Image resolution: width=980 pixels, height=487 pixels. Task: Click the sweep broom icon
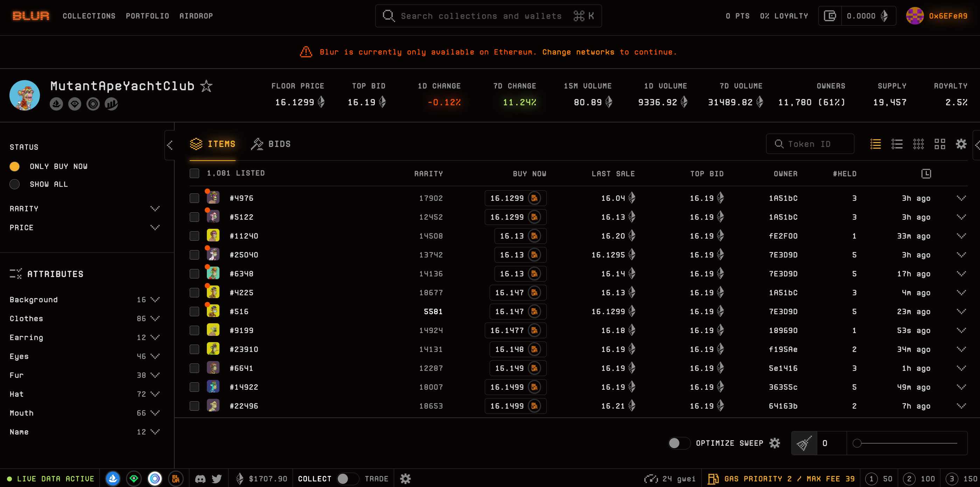804,443
